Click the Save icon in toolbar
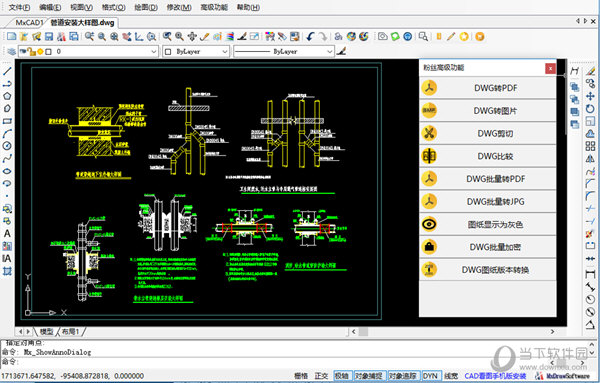The width and height of the screenshot is (600, 383). click(x=49, y=37)
